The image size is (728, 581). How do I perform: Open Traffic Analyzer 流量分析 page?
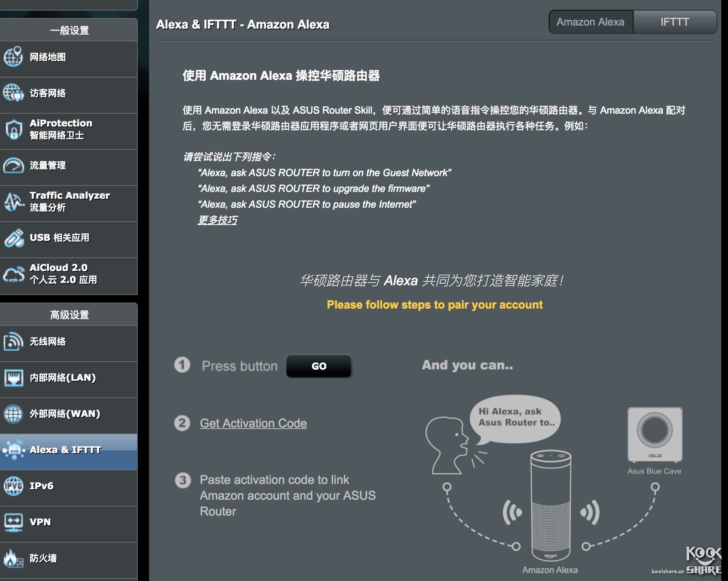[x=69, y=204]
